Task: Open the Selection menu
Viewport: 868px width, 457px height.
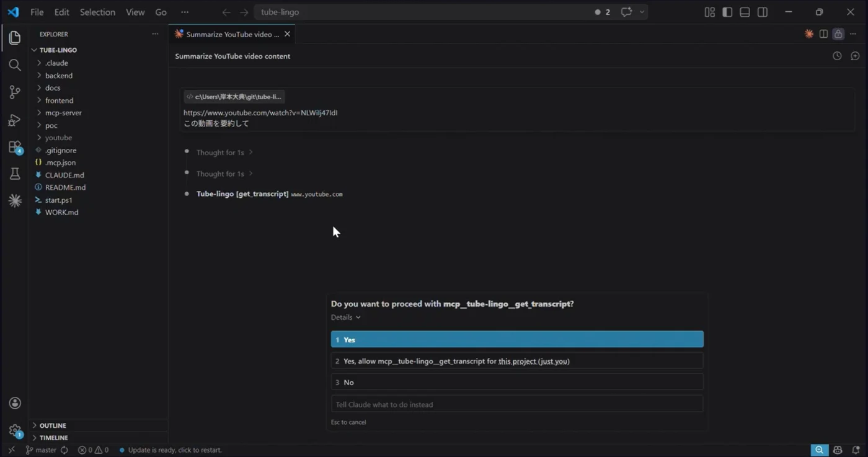Action: (x=97, y=12)
